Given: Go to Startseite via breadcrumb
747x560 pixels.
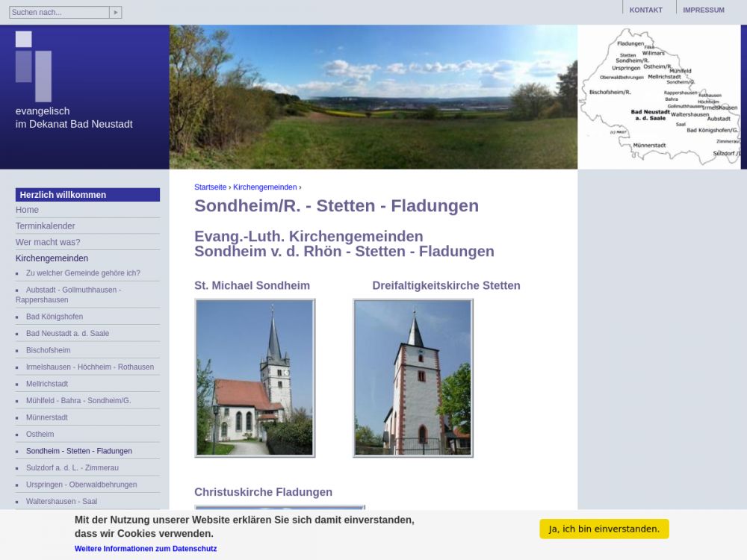Looking at the screenshot, I should 210,187.
